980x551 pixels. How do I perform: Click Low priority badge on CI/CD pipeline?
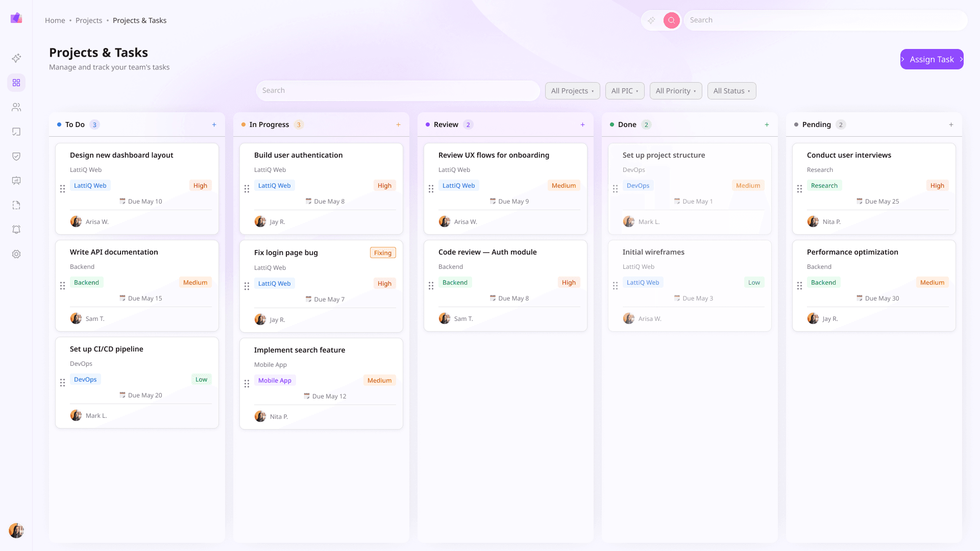pos(201,380)
